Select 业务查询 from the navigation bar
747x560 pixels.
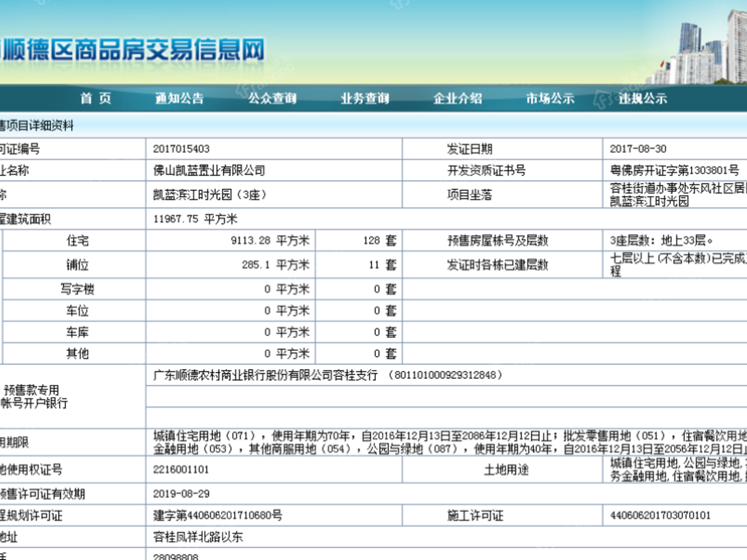click(365, 98)
